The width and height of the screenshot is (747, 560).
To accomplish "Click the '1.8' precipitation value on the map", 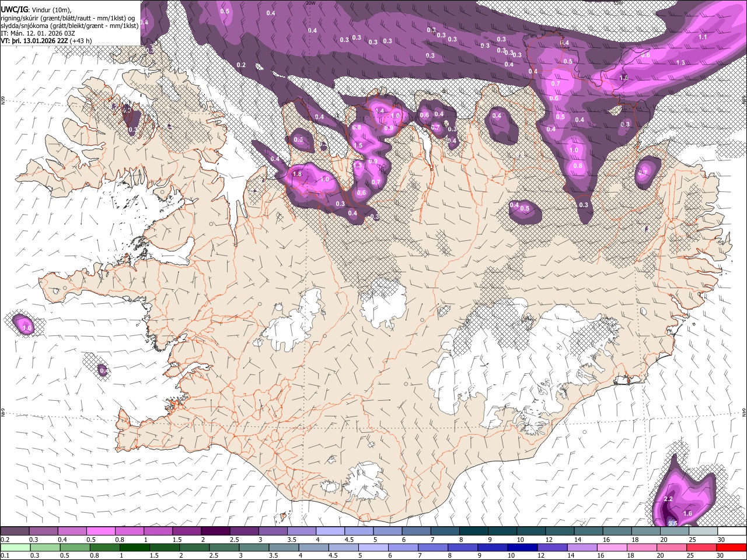I will pyautogui.click(x=296, y=174).
